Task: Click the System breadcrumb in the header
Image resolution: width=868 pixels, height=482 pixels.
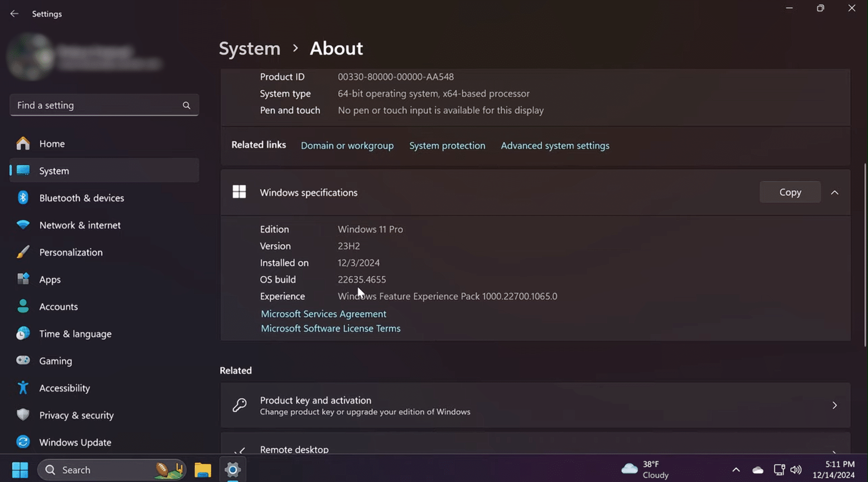Action: pyautogui.click(x=250, y=48)
